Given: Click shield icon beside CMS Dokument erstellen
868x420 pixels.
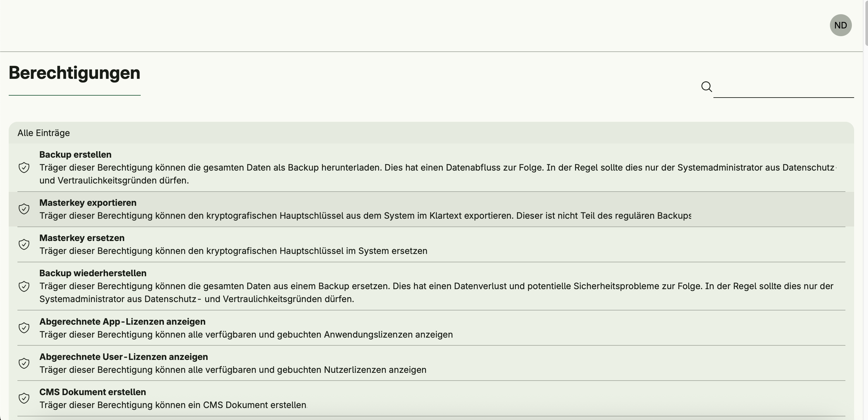Looking at the screenshot, I should 24,398.
